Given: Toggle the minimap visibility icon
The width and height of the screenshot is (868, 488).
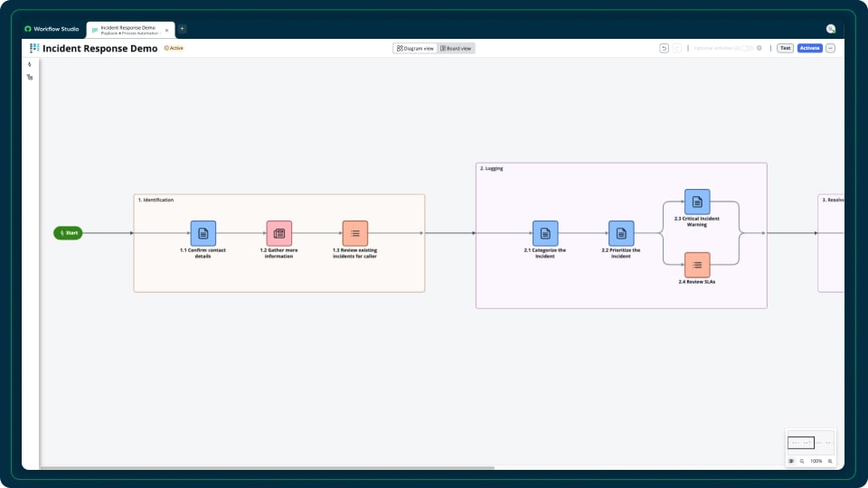Looking at the screenshot, I should tap(791, 461).
